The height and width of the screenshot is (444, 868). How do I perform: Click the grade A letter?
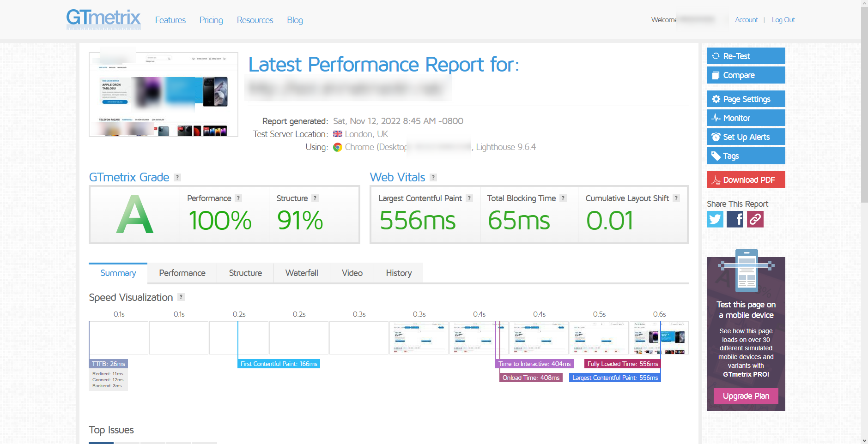[134, 215]
